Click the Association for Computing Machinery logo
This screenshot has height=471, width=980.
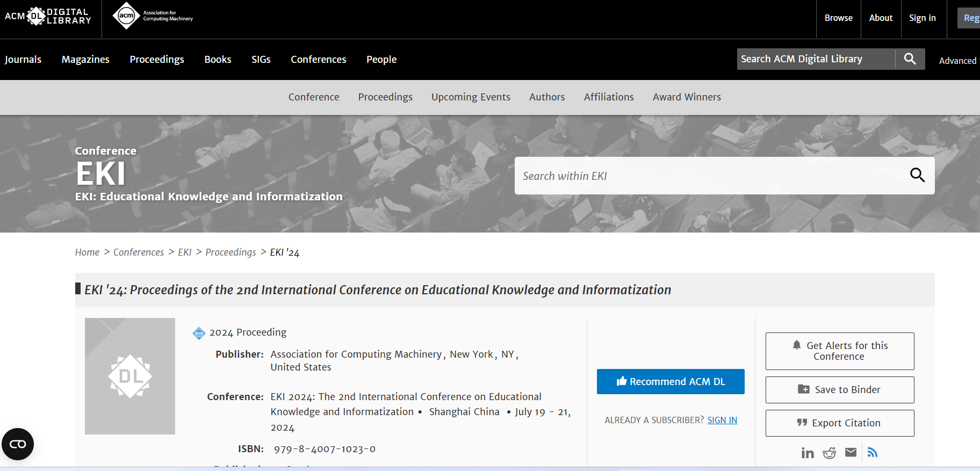coord(153,16)
